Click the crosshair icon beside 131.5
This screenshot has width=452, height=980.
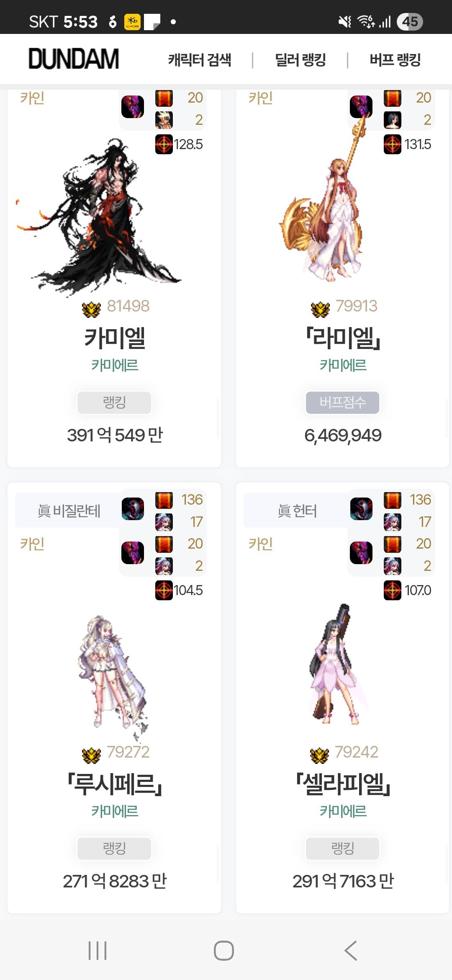pyautogui.click(x=393, y=144)
